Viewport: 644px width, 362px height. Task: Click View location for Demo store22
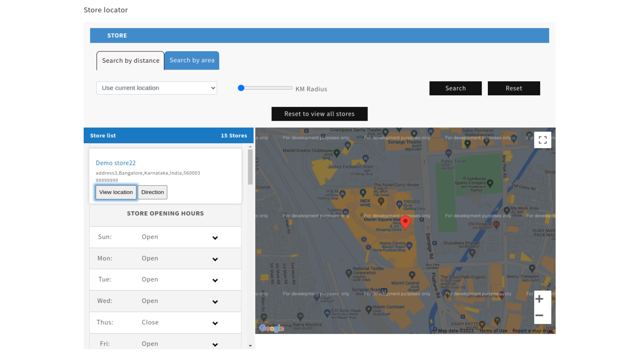(x=116, y=192)
